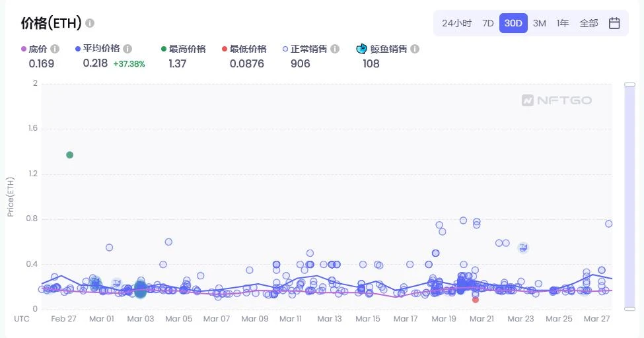Click info icon beside 鲸鱼销售 legend
644x338 pixels.
click(415, 49)
